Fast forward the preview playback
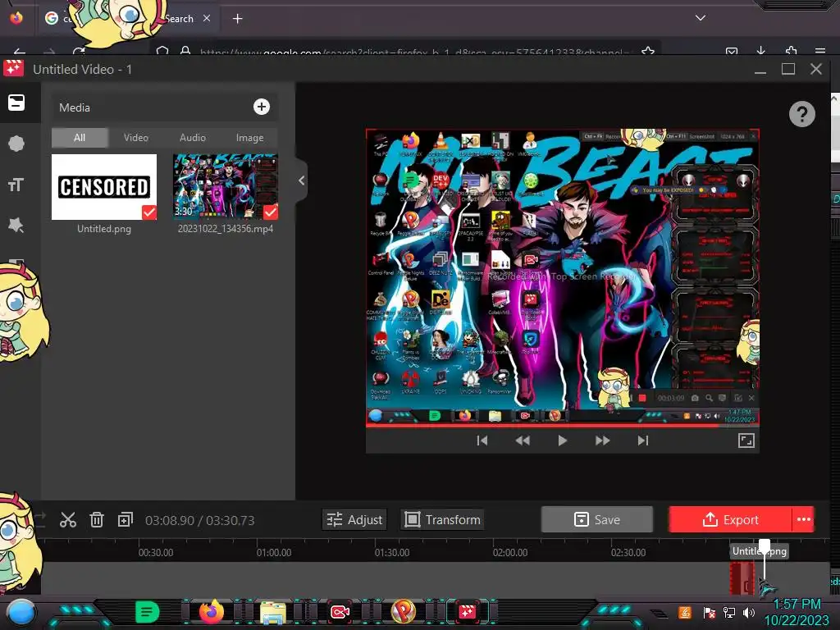The width and height of the screenshot is (840, 630). (x=603, y=441)
